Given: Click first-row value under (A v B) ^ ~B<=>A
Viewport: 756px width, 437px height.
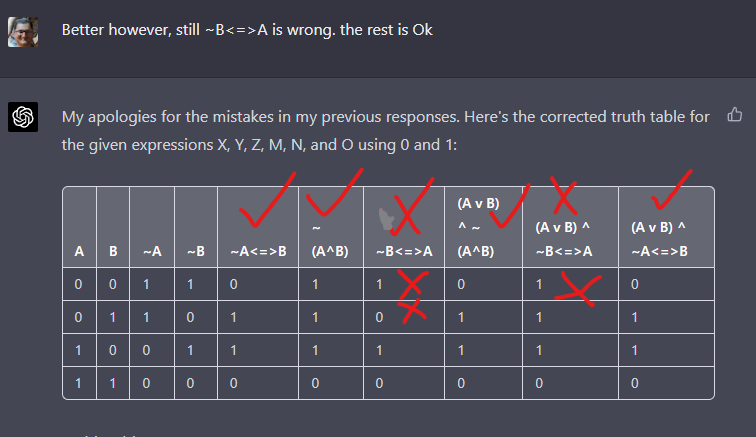Looking at the screenshot, I should 539,284.
